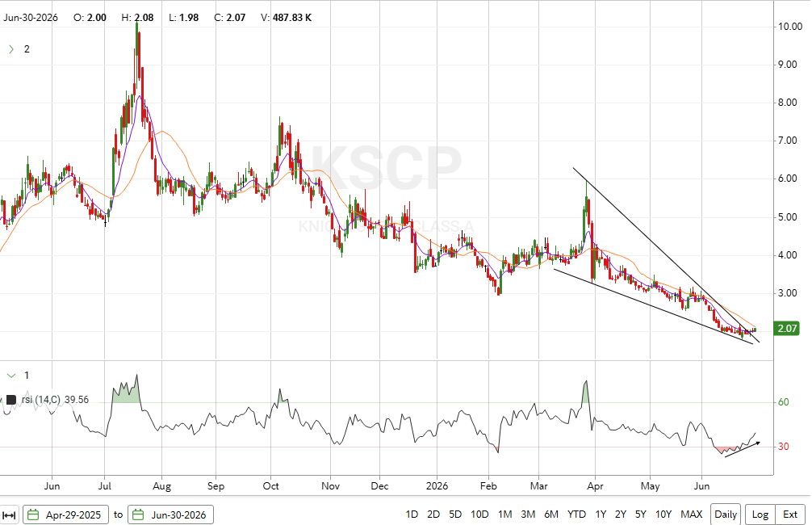Switch to the 2Y range
Viewport: 812px width, 525px height.
[621, 514]
